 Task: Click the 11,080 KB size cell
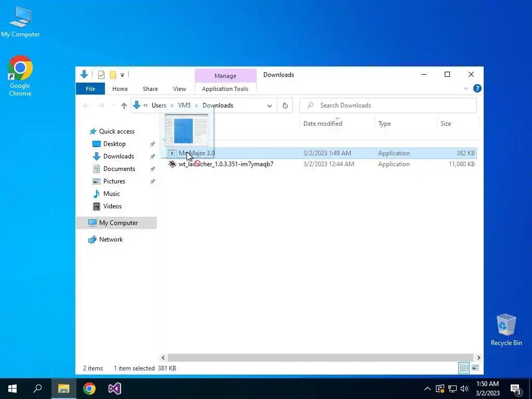coord(461,164)
